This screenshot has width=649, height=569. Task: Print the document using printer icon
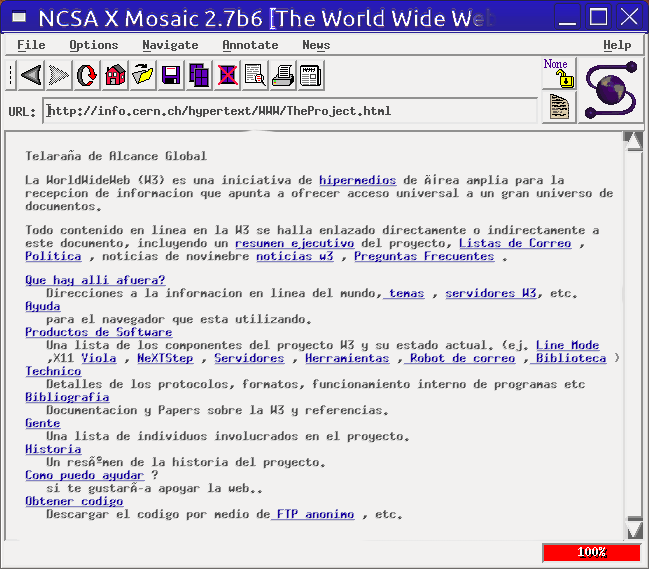283,75
